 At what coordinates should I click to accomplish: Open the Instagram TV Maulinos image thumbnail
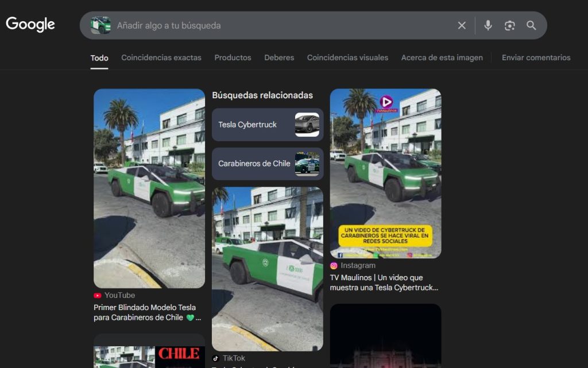coord(385,173)
